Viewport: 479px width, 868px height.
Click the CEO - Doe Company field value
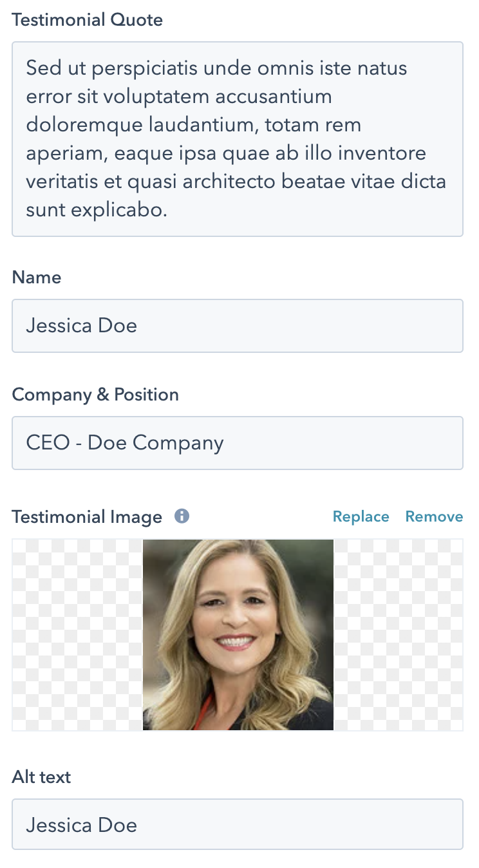124,442
